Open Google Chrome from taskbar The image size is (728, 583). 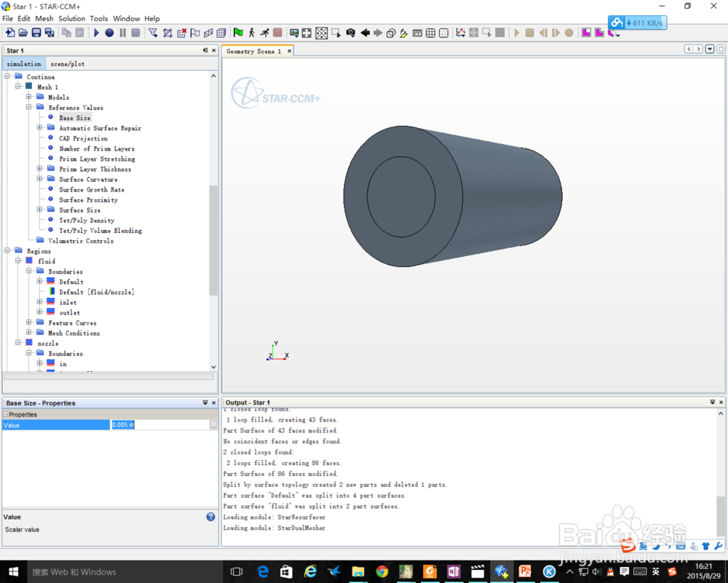point(382,572)
